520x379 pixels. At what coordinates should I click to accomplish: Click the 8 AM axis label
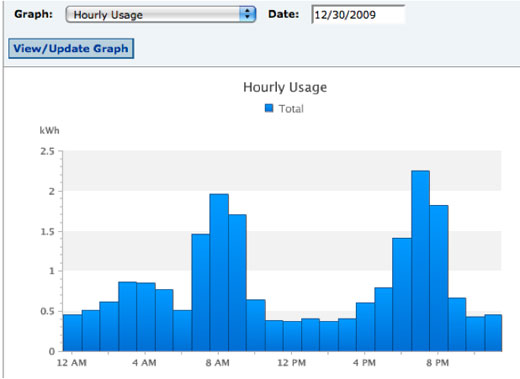(218, 363)
